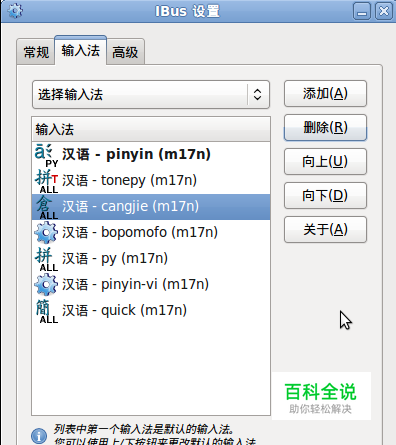Click the quick input method icon

point(47,311)
